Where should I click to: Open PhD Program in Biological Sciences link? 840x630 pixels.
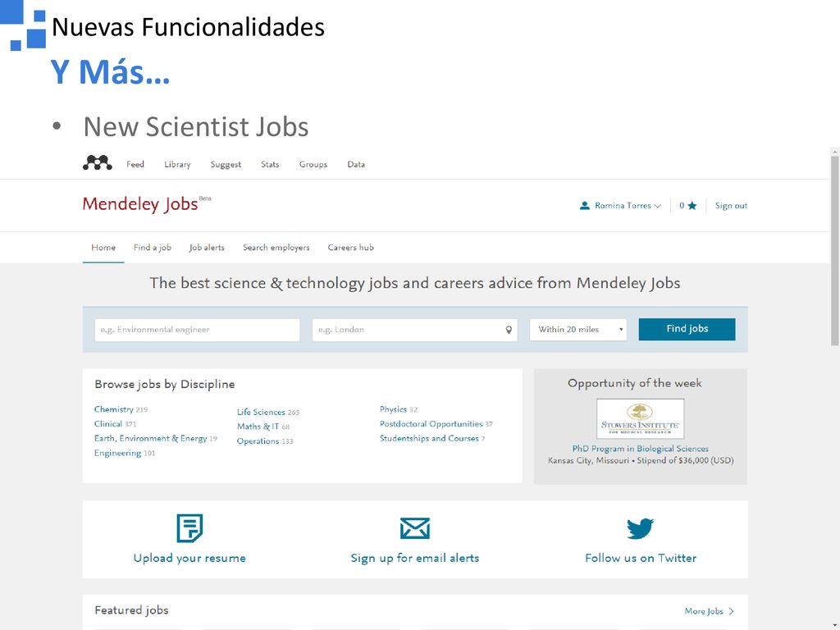coord(640,449)
